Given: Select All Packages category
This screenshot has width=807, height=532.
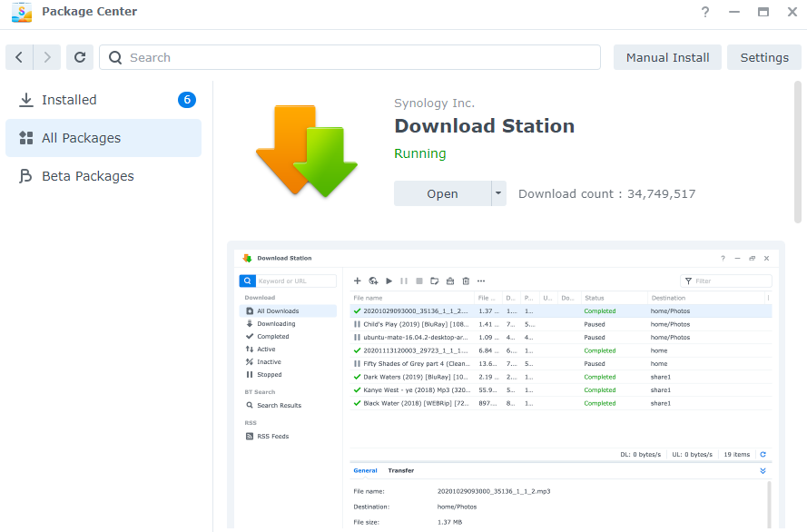Looking at the screenshot, I should (103, 138).
